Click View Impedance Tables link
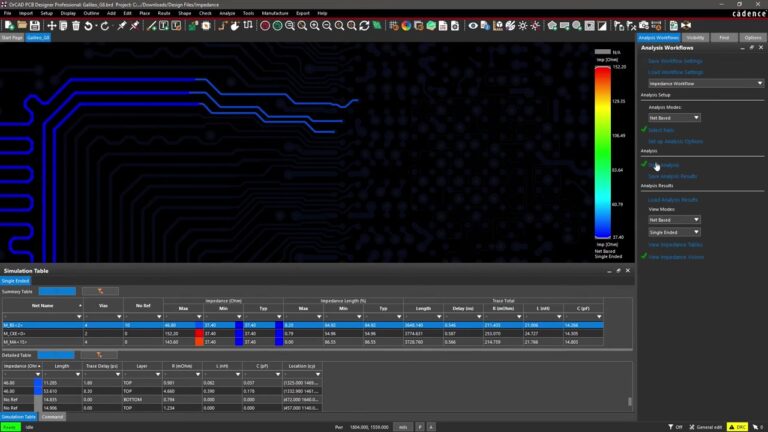This screenshot has width=768, height=432. click(675, 244)
